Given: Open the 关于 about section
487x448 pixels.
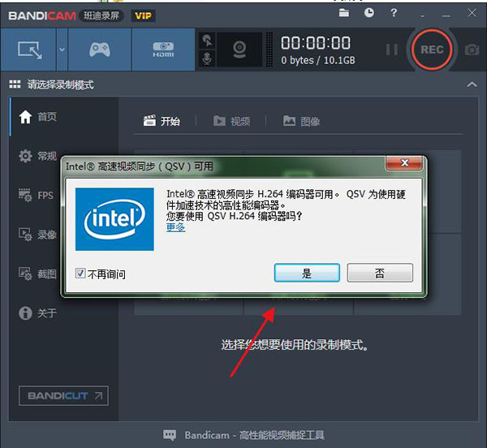Looking at the screenshot, I should (x=37, y=313).
